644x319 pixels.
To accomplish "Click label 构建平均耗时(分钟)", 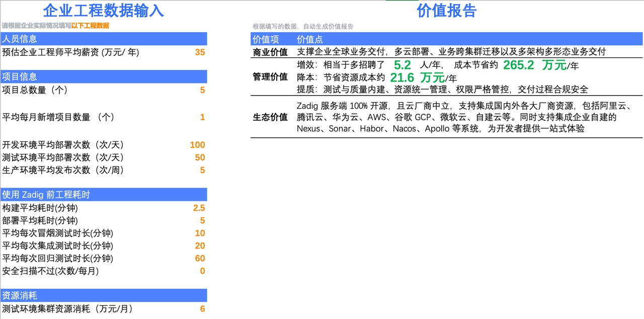I will tap(40, 208).
